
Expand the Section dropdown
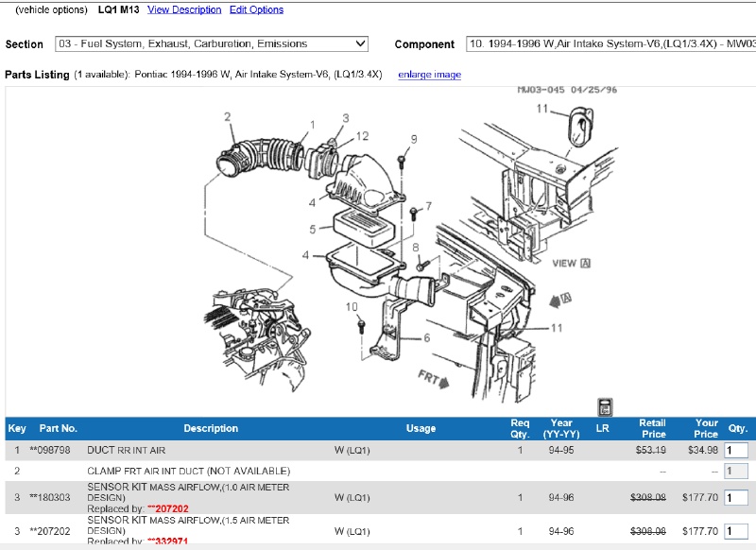pyautogui.click(x=213, y=43)
